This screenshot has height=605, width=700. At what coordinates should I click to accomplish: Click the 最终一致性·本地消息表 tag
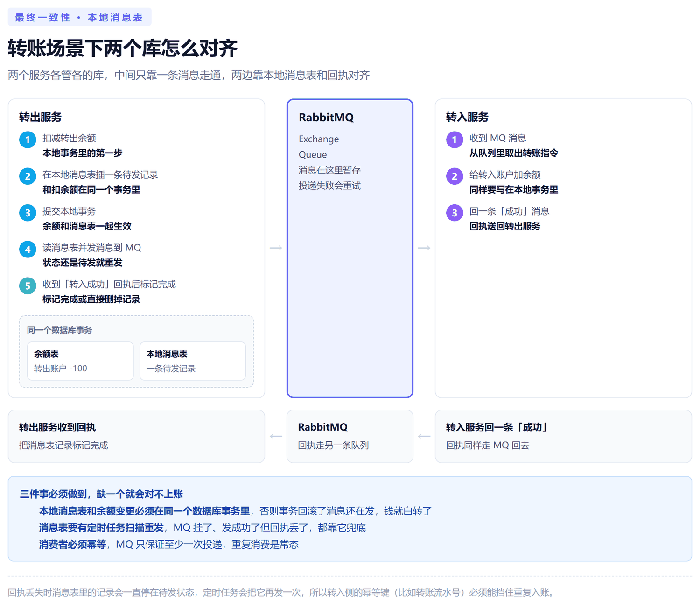coord(80,17)
